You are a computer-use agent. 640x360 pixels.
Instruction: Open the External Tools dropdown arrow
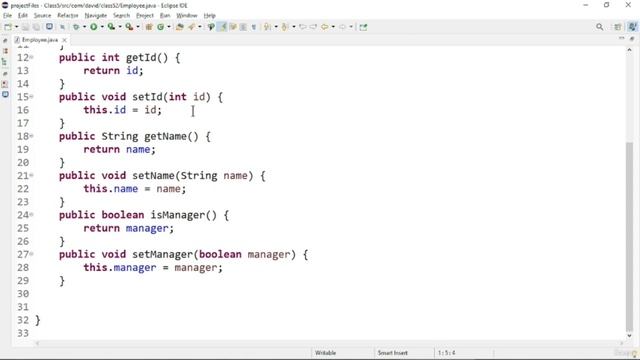[138, 27]
